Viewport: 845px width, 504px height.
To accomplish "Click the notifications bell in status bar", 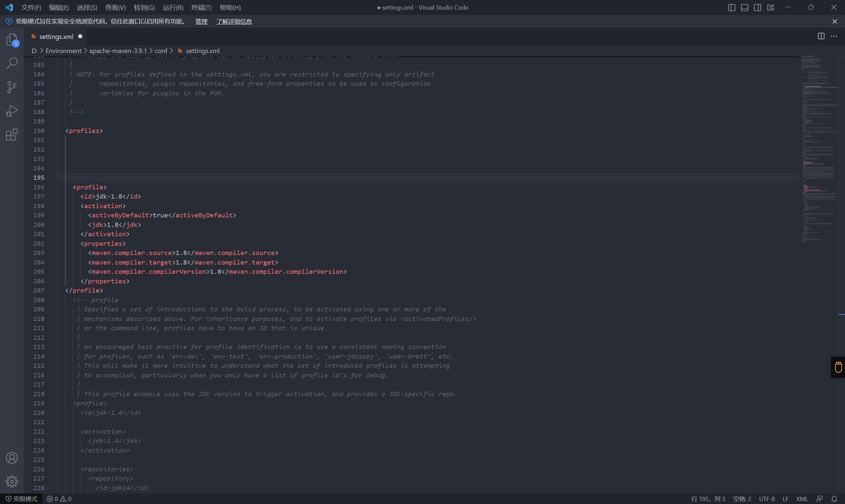I will pos(834,499).
